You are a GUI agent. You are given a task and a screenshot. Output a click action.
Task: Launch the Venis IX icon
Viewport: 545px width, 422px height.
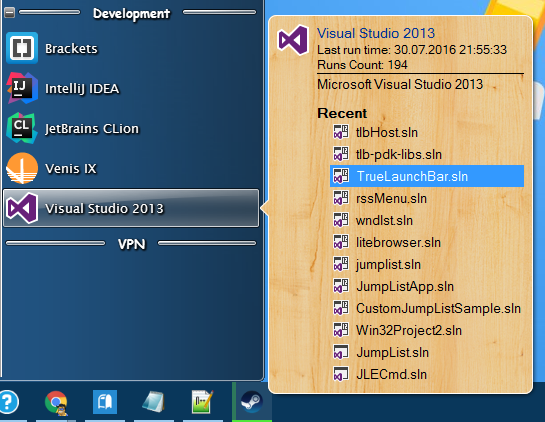(22, 168)
